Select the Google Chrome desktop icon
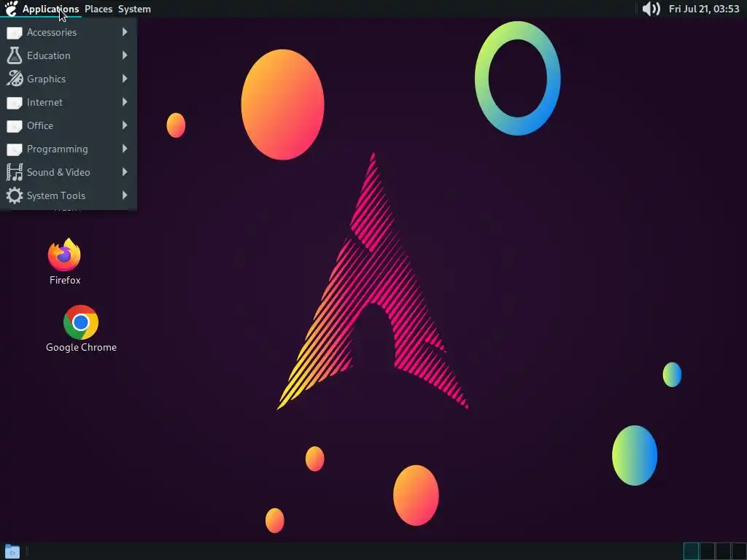747x560 pixels. coord(81,329)
